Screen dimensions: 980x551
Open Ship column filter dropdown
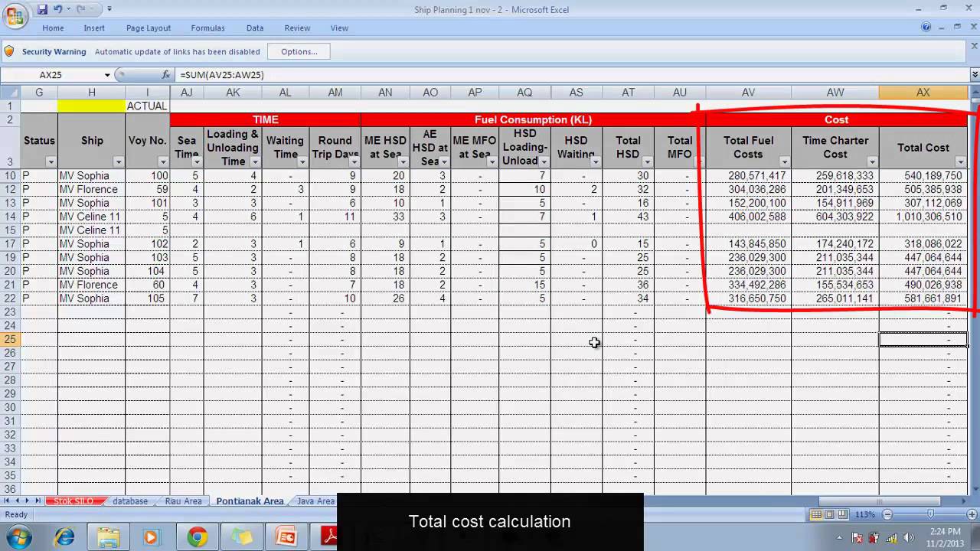[x=119, y=161]
